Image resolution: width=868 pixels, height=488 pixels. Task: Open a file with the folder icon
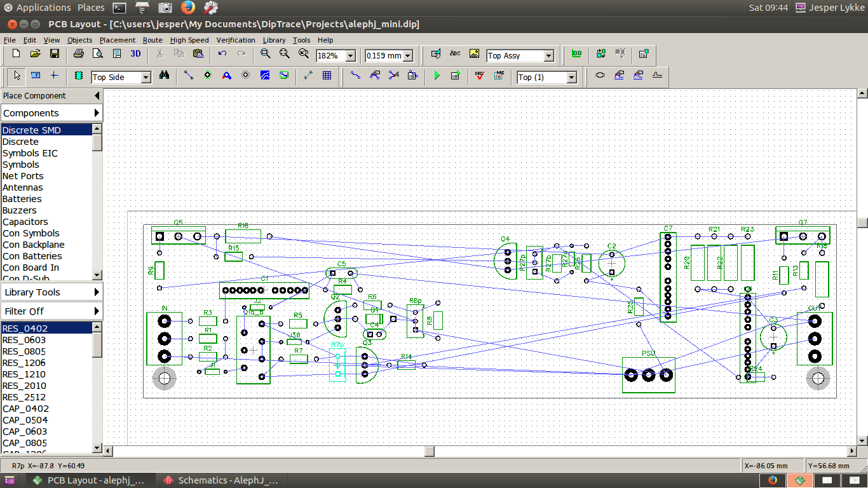(x=36, y=55)
